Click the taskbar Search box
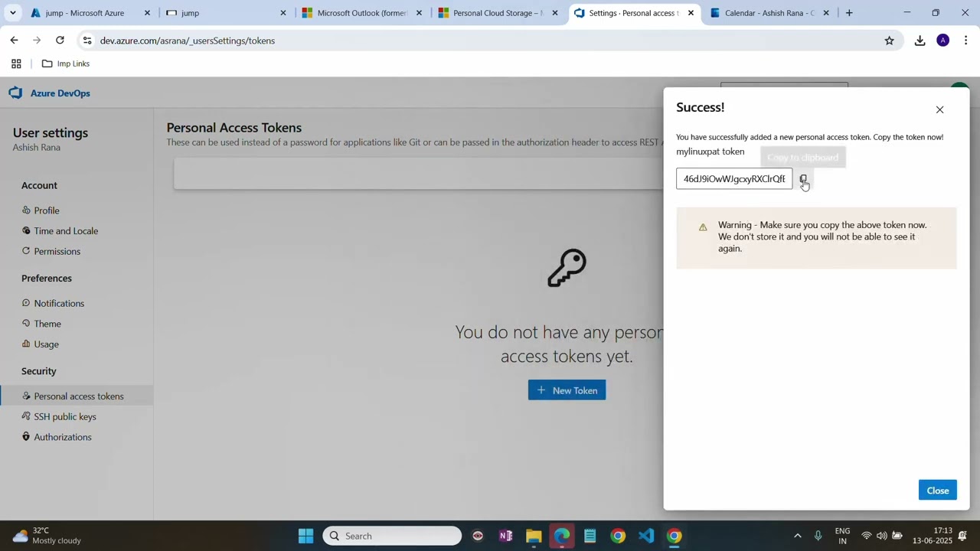Viewport: 980px width, 551px height. (392, 536)
